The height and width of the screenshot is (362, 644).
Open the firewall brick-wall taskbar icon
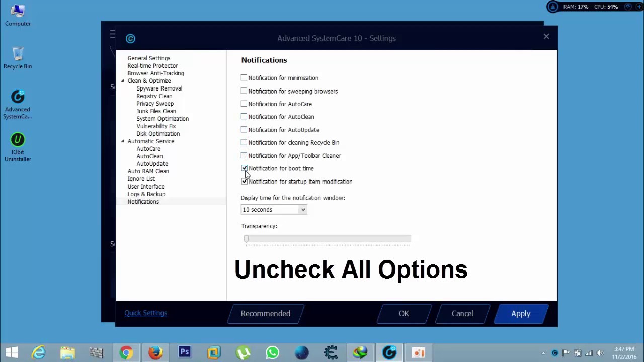tap(97, 353)
